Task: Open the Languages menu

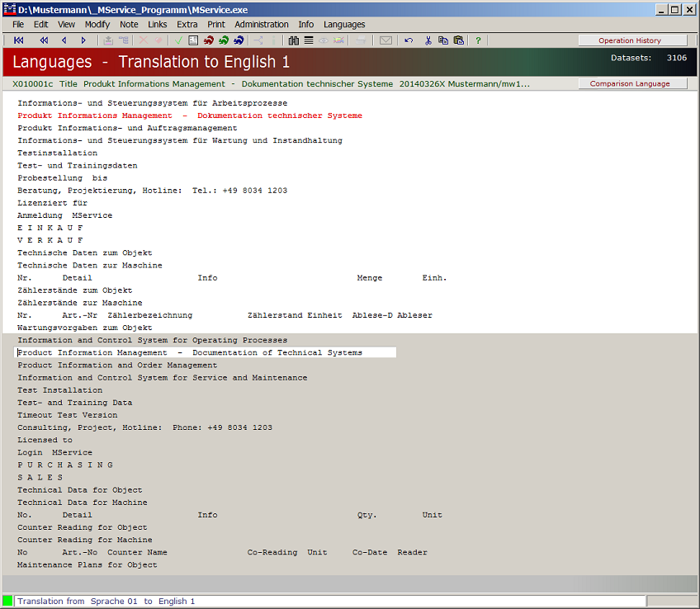Action: tap(344, 25)
